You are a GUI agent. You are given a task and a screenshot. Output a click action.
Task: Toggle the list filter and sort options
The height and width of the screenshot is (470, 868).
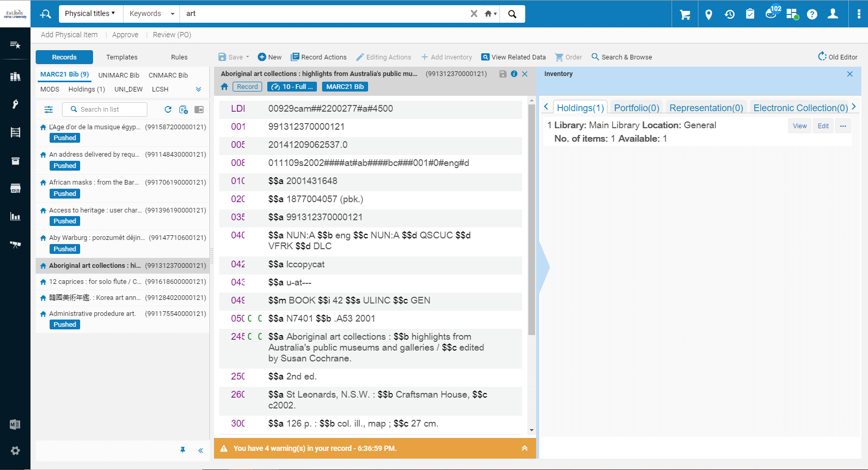point(49,110)
